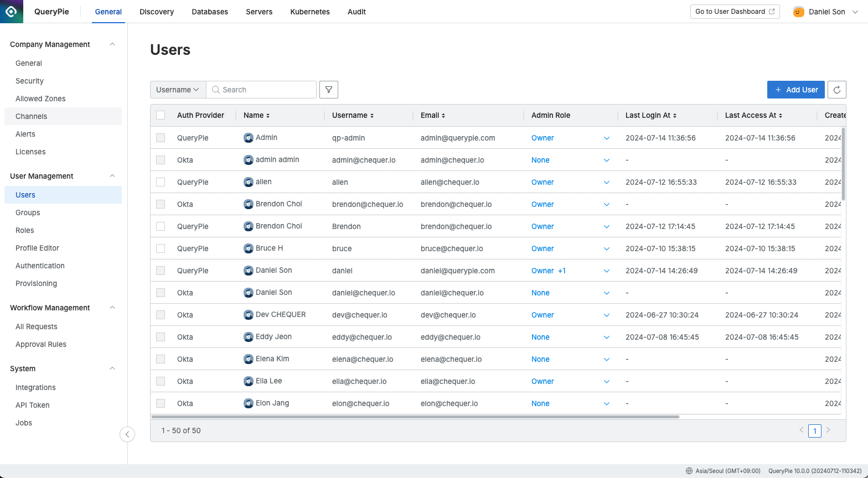Collapse the Company Management section
Image resolution: width=868 pixels, height=478 pixels.
[112, 44]
